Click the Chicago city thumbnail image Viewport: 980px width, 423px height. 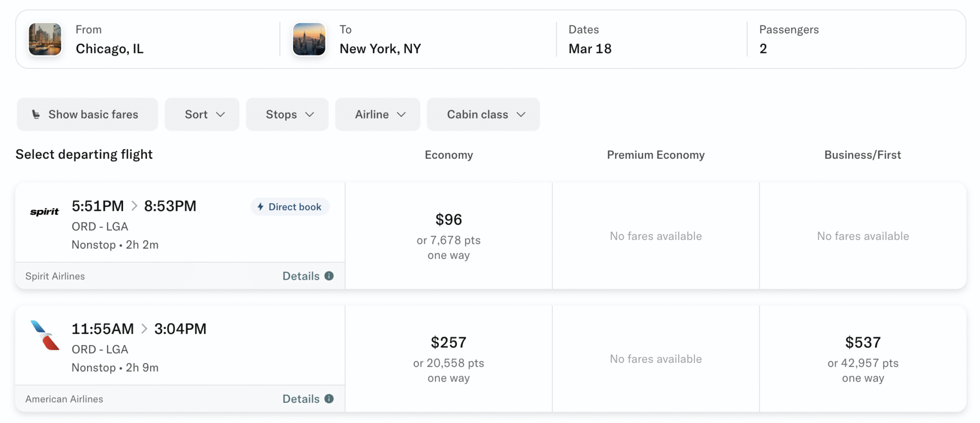tap(45, 39)
